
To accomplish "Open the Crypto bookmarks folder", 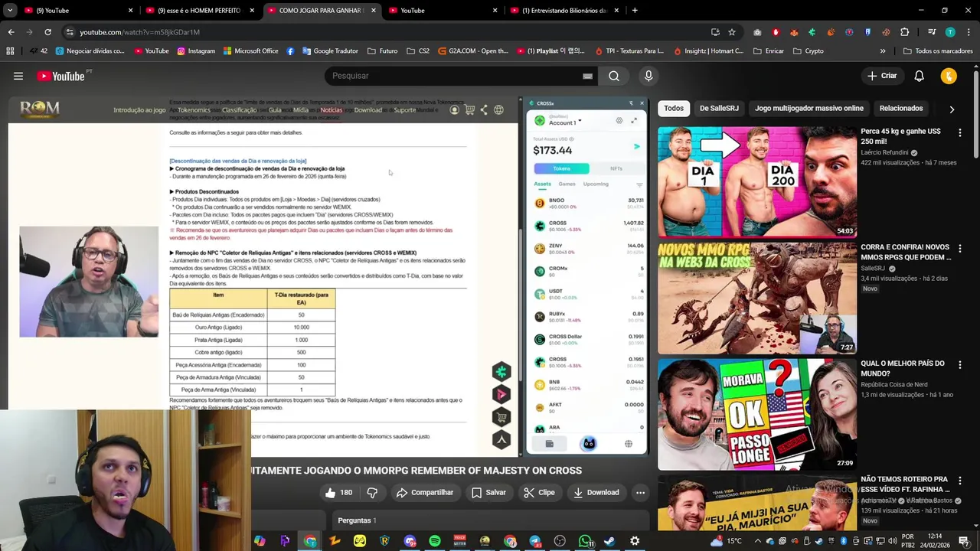I will click(x=808, y=51).
